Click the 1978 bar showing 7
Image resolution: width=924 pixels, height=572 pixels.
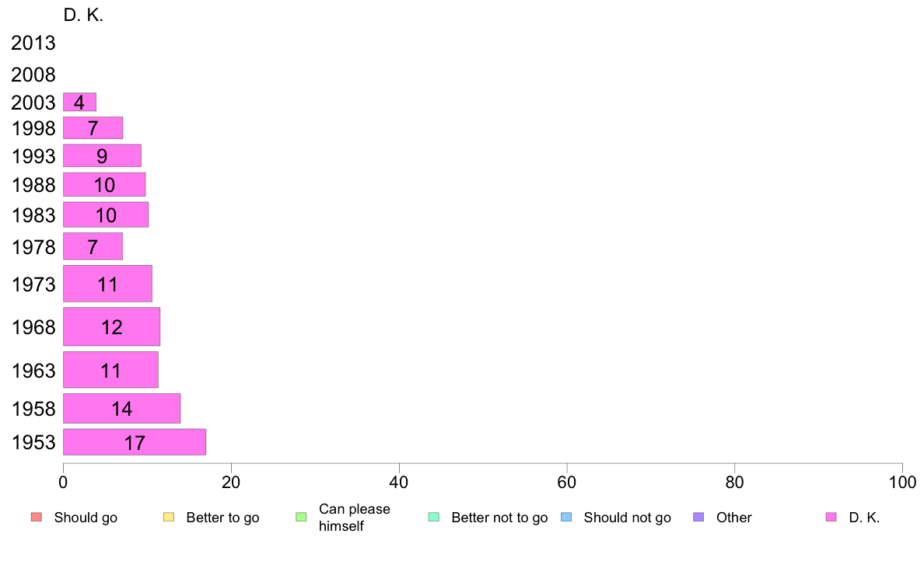(x=93, y=246)
